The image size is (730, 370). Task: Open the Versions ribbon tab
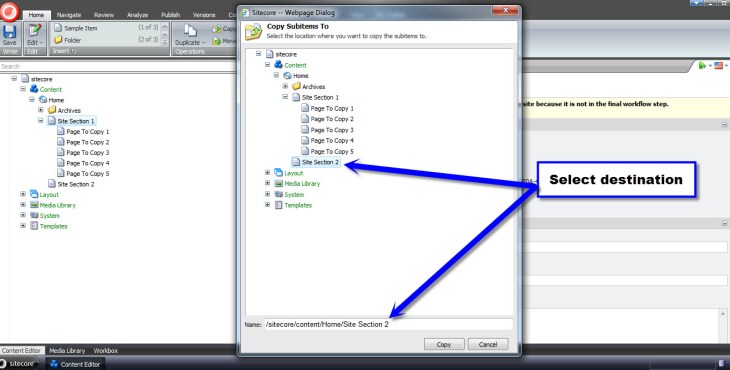(x=204, y=15)
